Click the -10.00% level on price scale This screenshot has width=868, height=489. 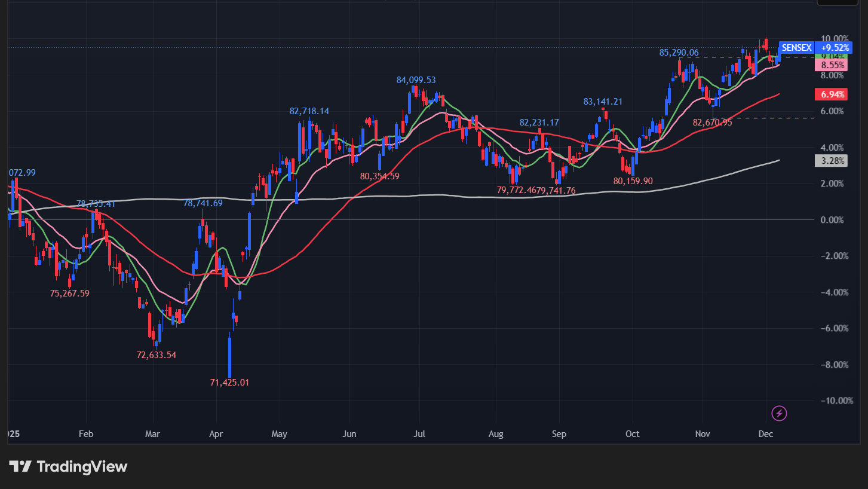(830, 401)
